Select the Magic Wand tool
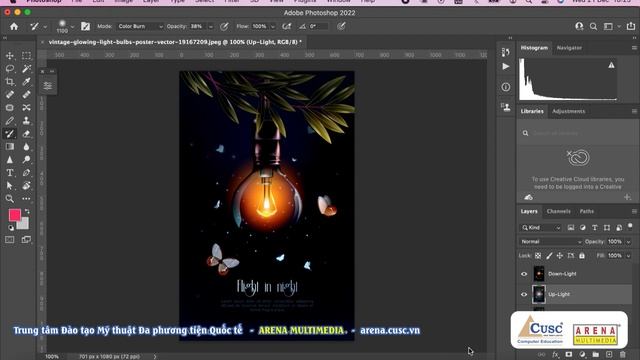This screenshot has width=640, height=360. pos(26,69)
